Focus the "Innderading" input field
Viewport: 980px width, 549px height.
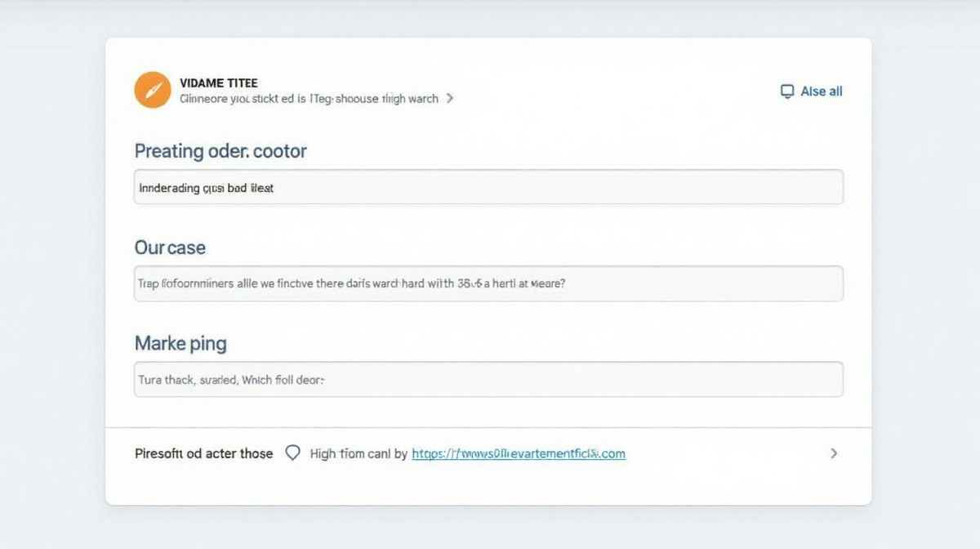pos(488,187)
